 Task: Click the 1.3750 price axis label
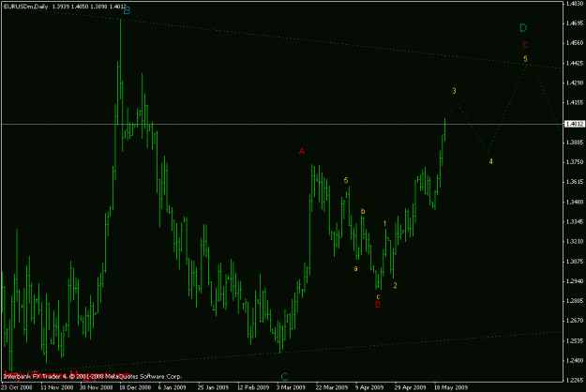coord(575,162)
